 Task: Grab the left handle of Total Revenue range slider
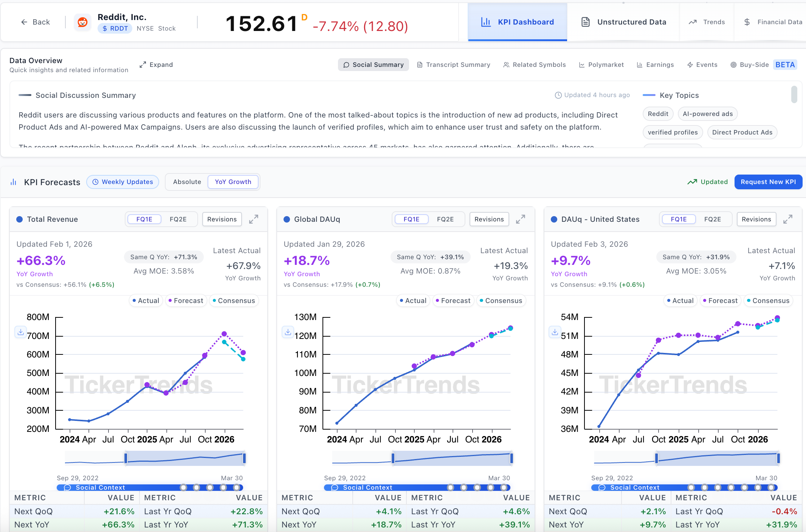pyautogui.click(x=126, y=458)
